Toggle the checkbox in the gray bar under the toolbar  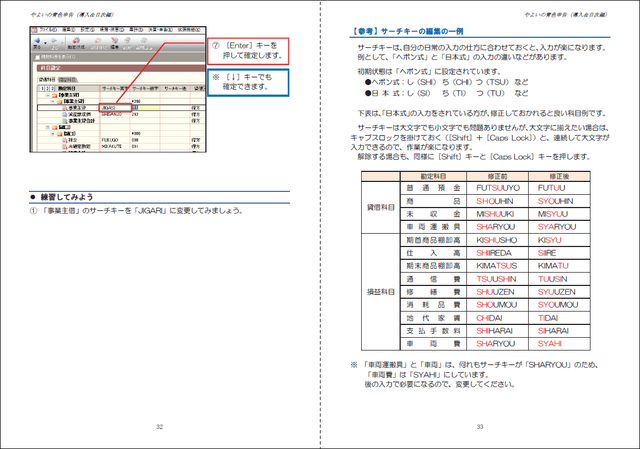pos(37,57)
